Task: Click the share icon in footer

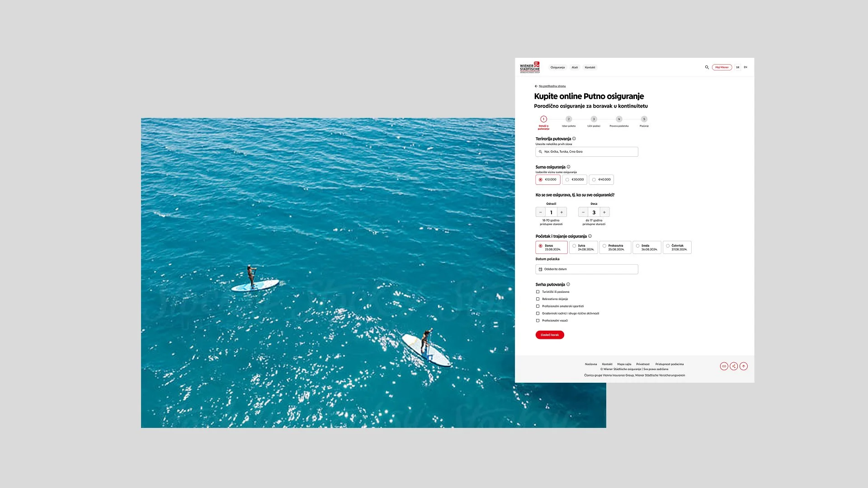Action: (x=734, y=366)
